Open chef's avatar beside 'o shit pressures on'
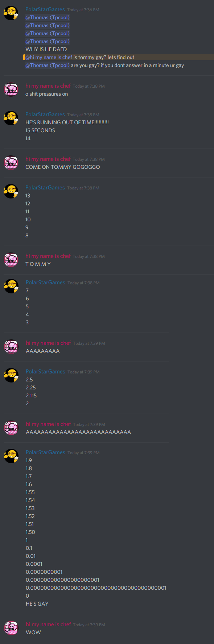The image size is (214, 644). coord(11,89)
